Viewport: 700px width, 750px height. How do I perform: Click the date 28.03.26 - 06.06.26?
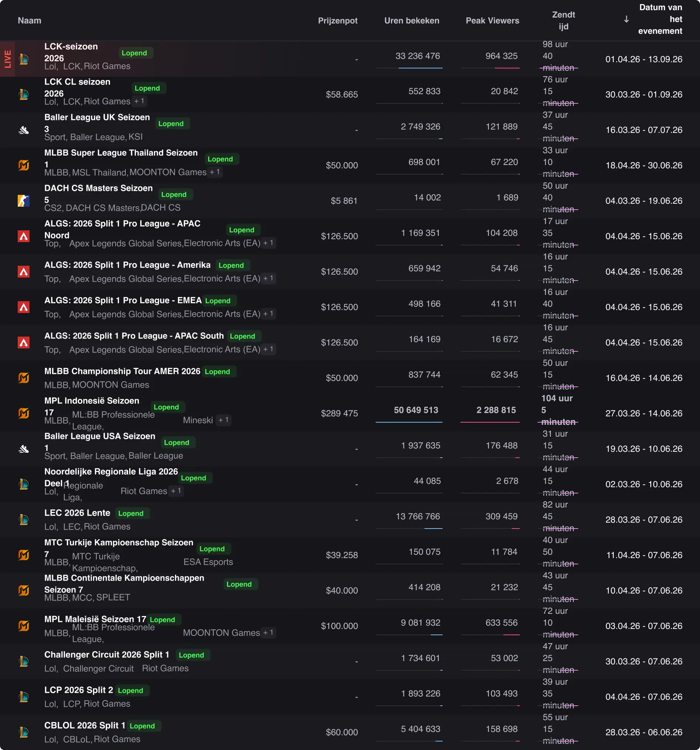click(x=644, y=732)
